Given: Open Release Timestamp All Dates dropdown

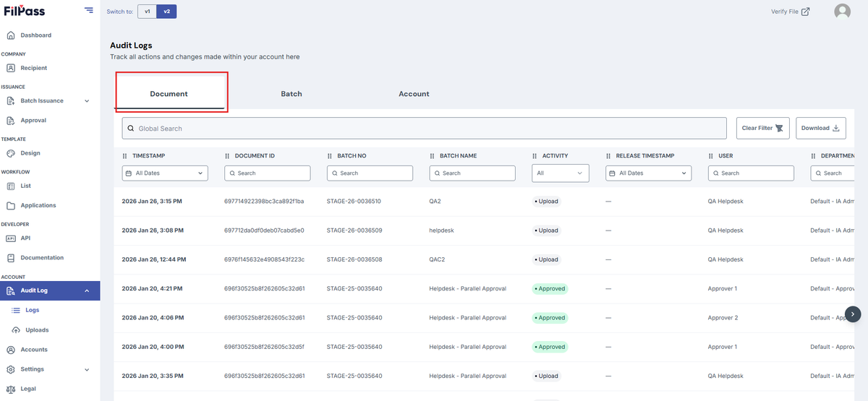Looking at the screenshot, I should pyautogui.click(x=649, y=173).
